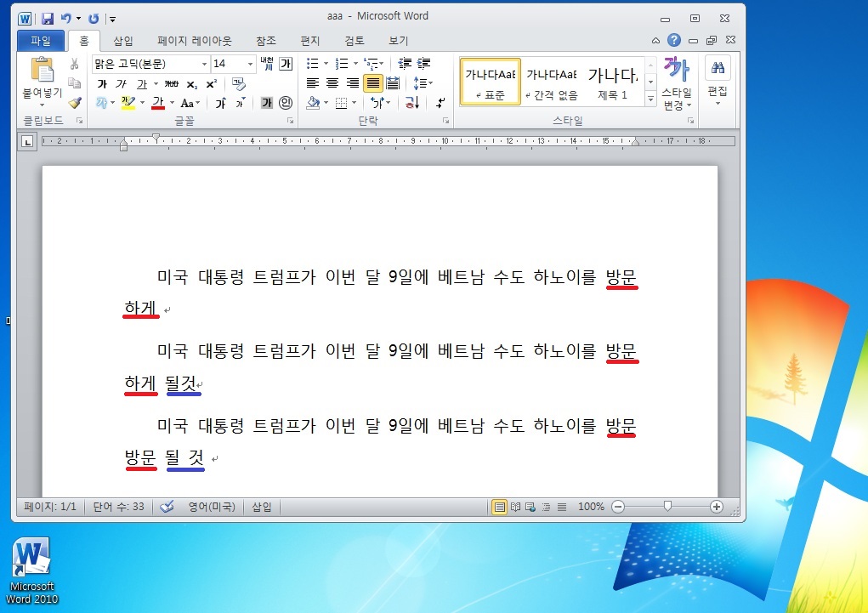Undo the last action

(x=65, y=19)
